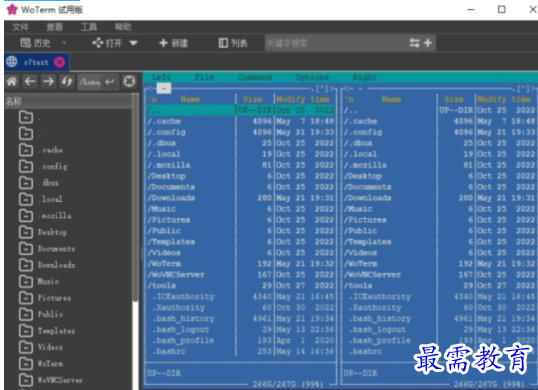Select the Pictures folder in sidebar

pos(54,298)
